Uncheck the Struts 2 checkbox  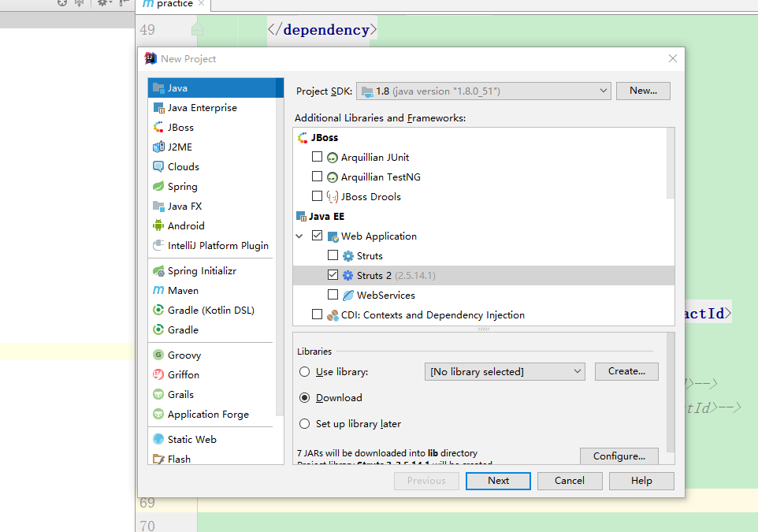coord(333,275)
